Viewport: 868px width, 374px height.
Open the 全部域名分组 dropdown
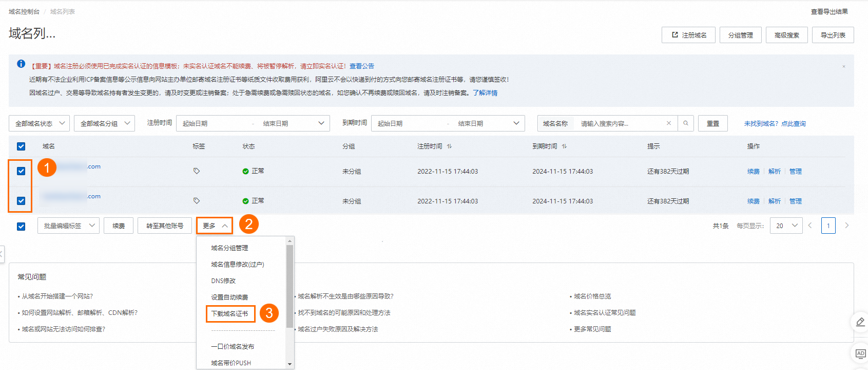[x=105, y=123]
